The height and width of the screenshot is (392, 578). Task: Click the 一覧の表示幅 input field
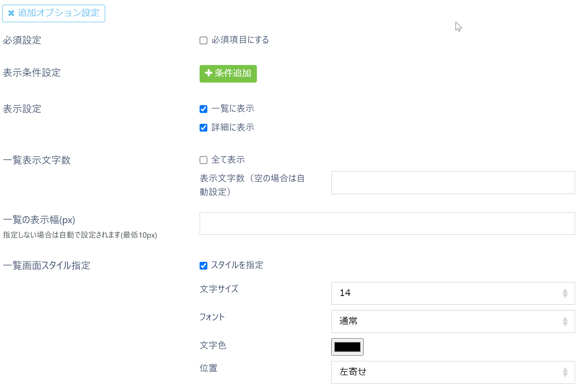387,223
